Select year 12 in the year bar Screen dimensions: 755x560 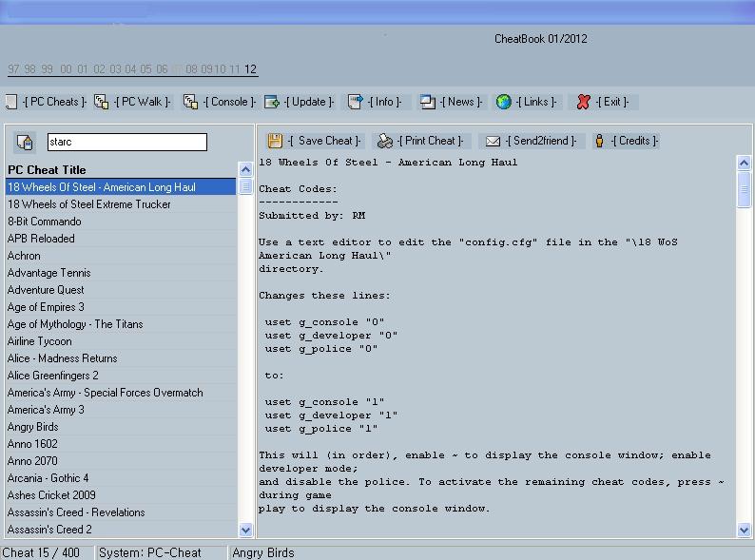coord(250,69)
